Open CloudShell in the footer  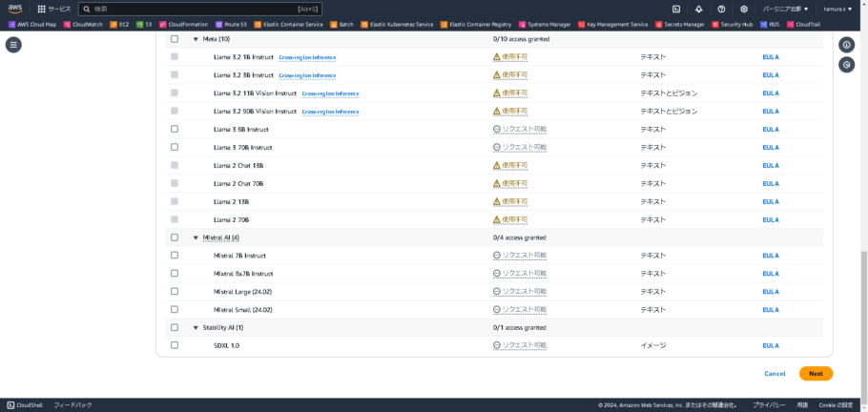pyautogui.click(x=25, y=404)
